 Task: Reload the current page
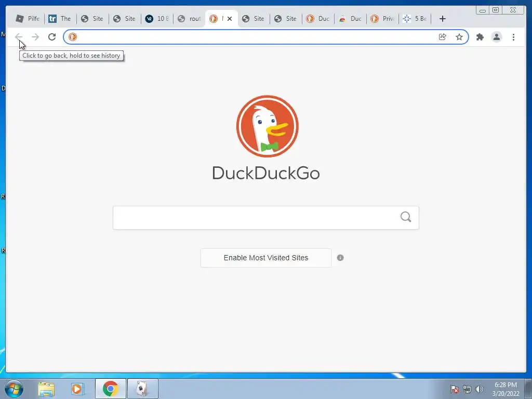(x=52, y=37)
